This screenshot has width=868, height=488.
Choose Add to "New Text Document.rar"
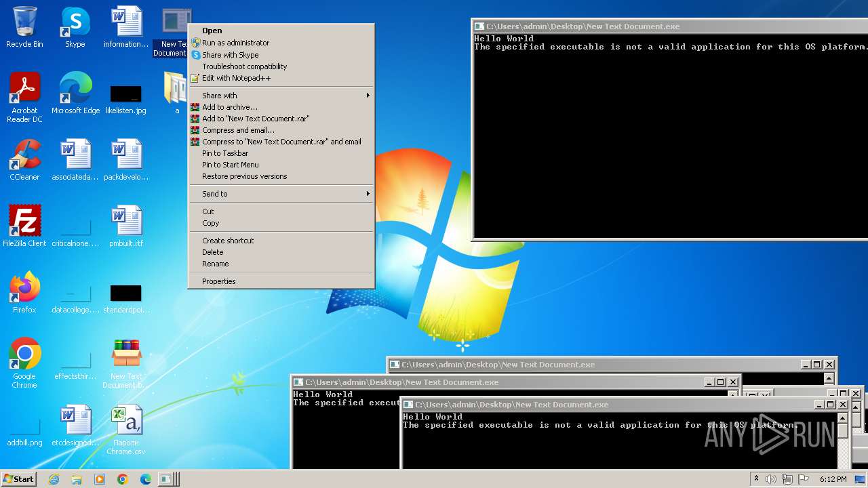pyautogui.click(x=281, y=119)
